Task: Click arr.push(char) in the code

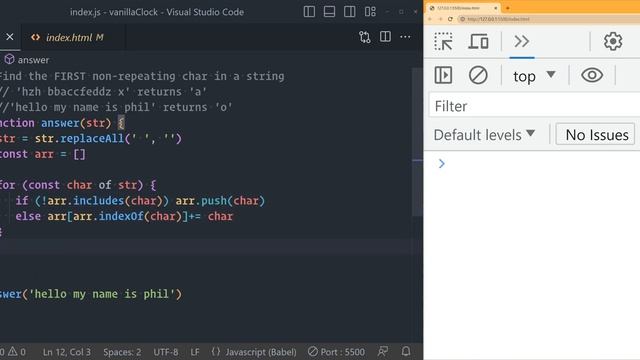Action: (x=220, y=201)
